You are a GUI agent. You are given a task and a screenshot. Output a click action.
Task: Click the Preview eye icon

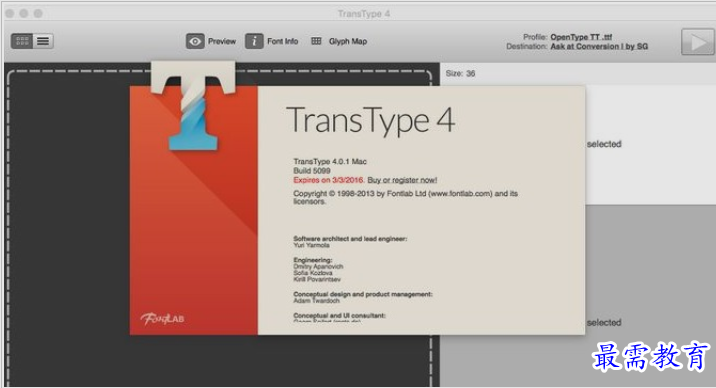pos(195,41)
